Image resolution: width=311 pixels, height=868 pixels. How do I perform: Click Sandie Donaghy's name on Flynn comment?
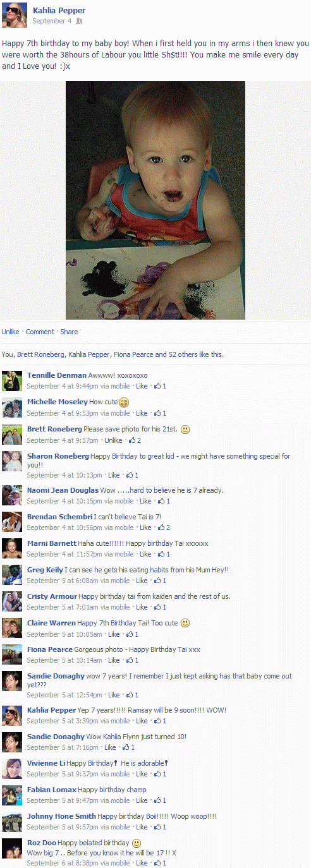coord(56,737)
